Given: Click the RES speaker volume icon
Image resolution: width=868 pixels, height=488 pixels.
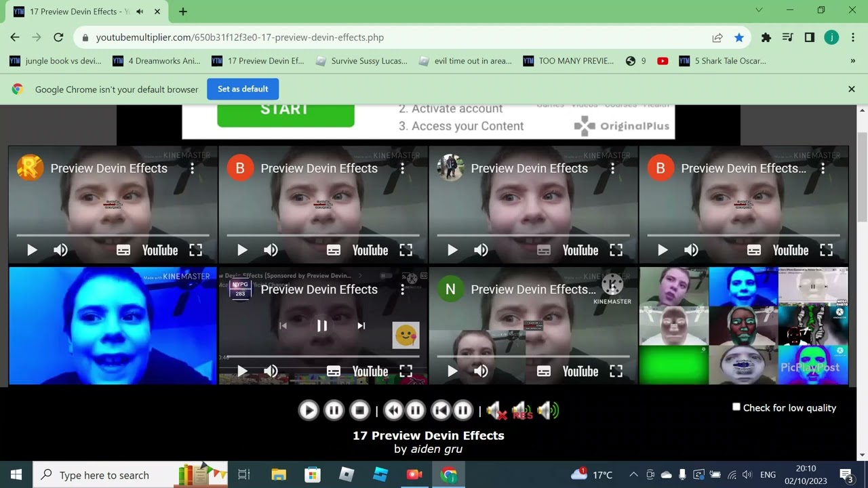Looking at the screenshot, I should [521, 410].
